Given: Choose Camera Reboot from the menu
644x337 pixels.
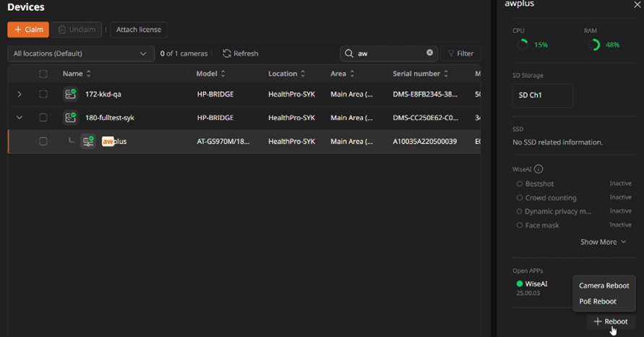Looking at the screenshot, I should pyautogui.click(x=604, y=286).
